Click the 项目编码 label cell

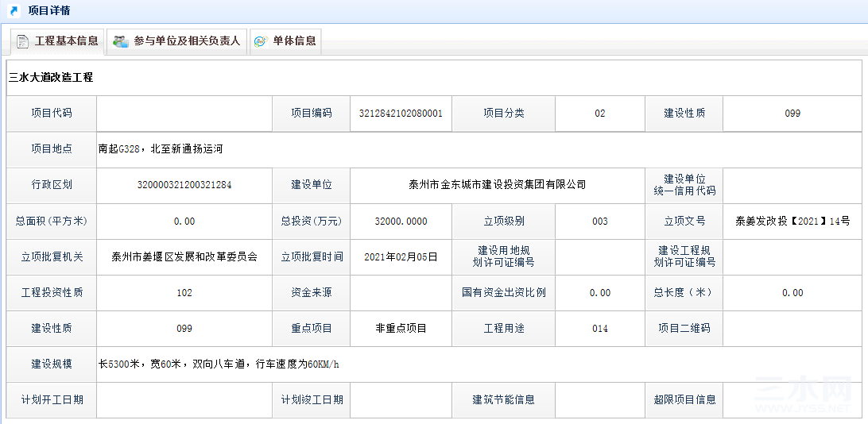[x=311, y=114]
